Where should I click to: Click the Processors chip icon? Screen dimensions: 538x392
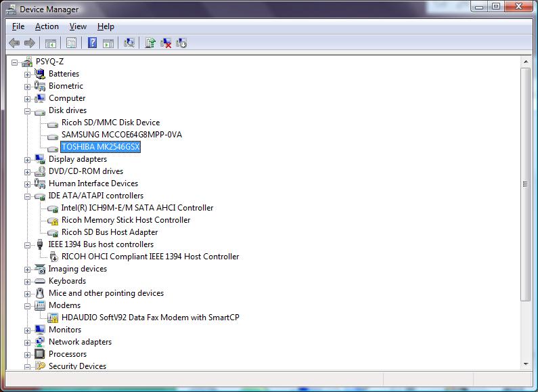(x=40, y=354)
